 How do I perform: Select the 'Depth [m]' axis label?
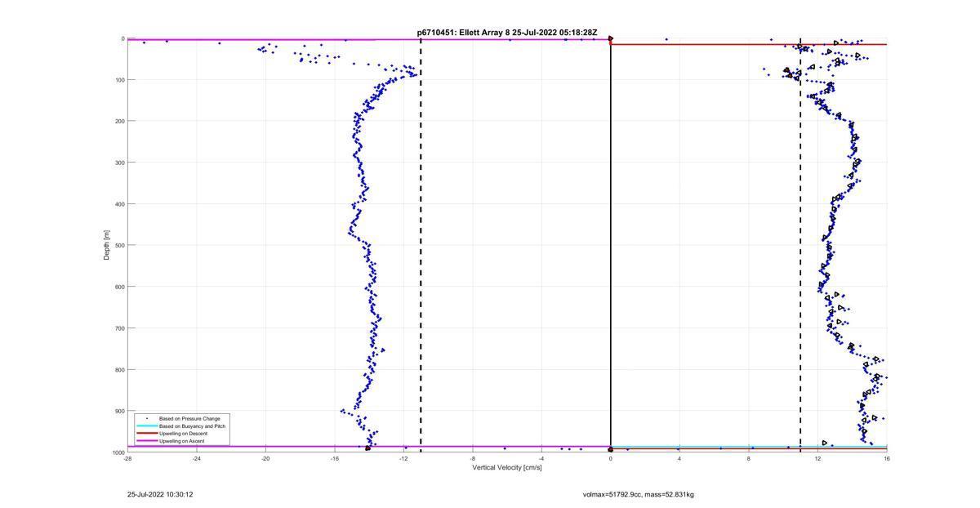(107, 245)
